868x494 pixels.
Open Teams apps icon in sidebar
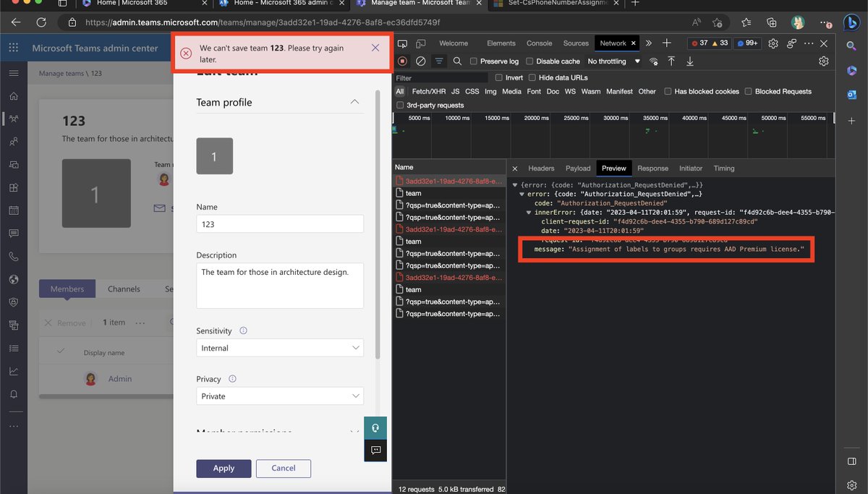click(x=13, y=188)
